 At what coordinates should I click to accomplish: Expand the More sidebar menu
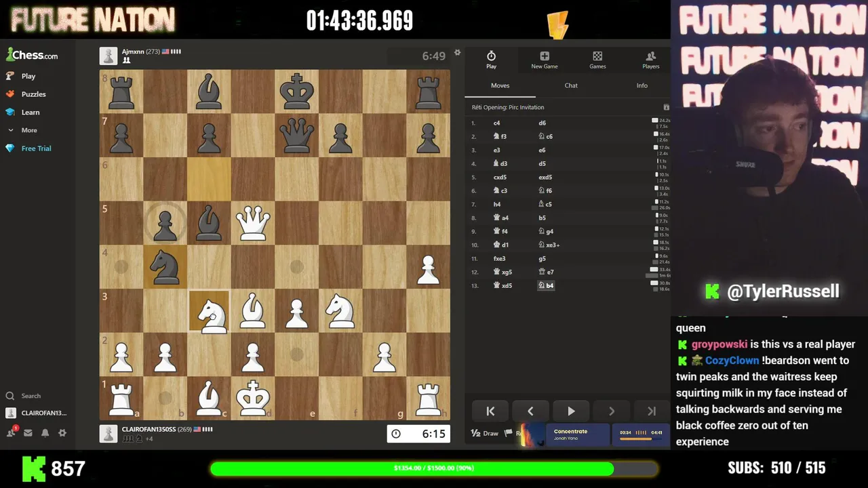click(x=28, y=130)
